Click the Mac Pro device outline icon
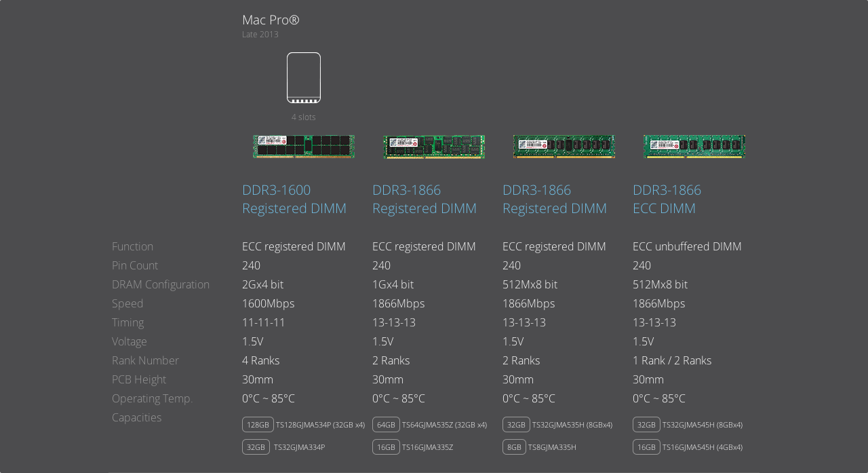868x473 pixels. tap(304, 78)
